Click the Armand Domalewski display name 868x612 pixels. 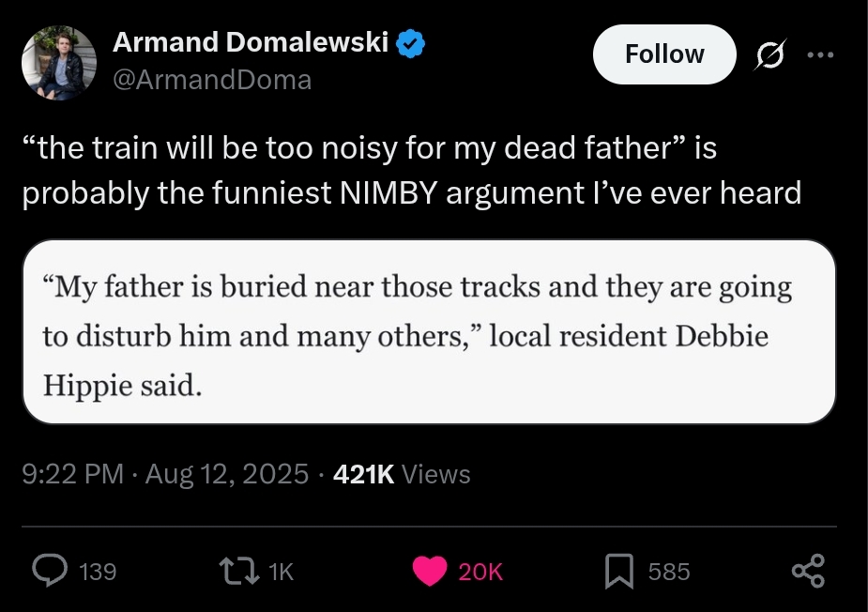coord(251,42)
